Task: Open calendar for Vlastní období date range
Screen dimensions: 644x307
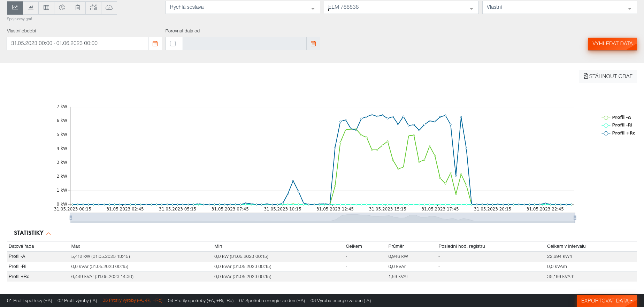Action: [x=155, y=44]
